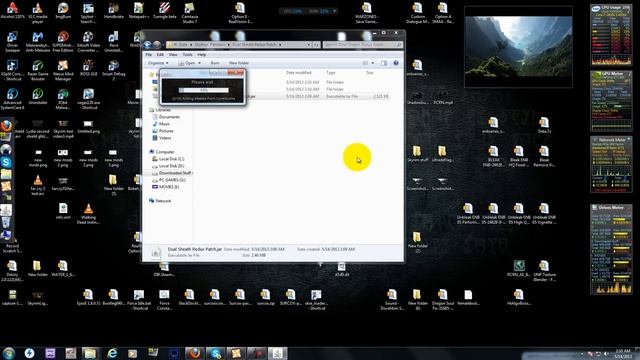
Task: Toggle the Explorer preview pane icon
Action: (384, 63)
